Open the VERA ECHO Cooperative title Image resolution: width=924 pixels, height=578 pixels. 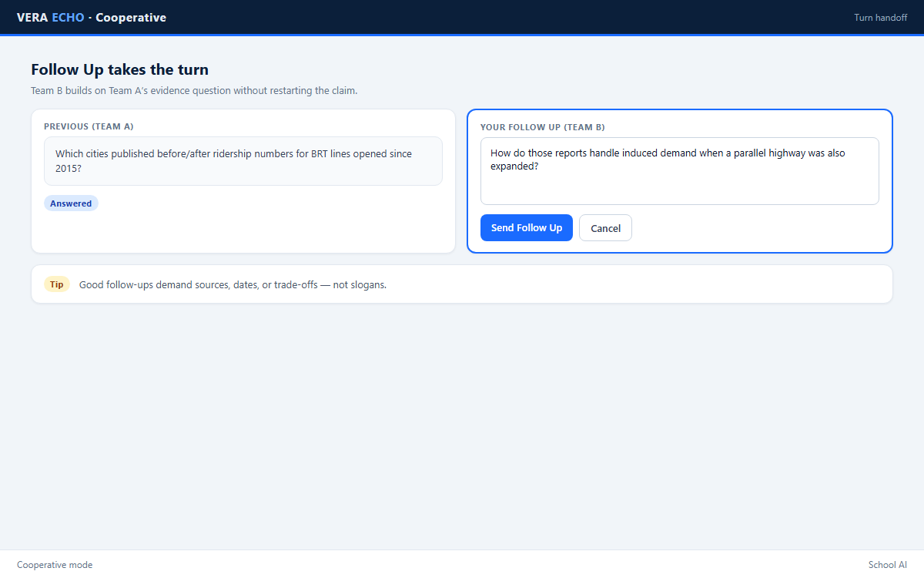pos(92,17)
